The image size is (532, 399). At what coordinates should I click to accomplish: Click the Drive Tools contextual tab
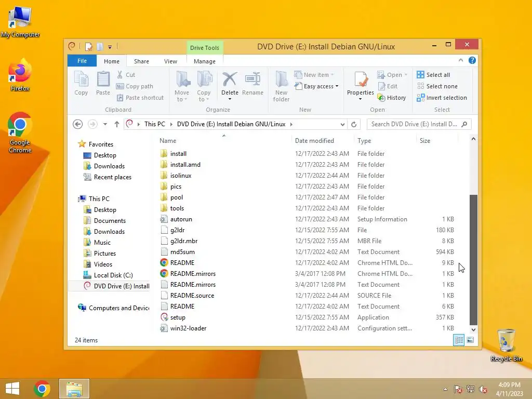point(205,48)
